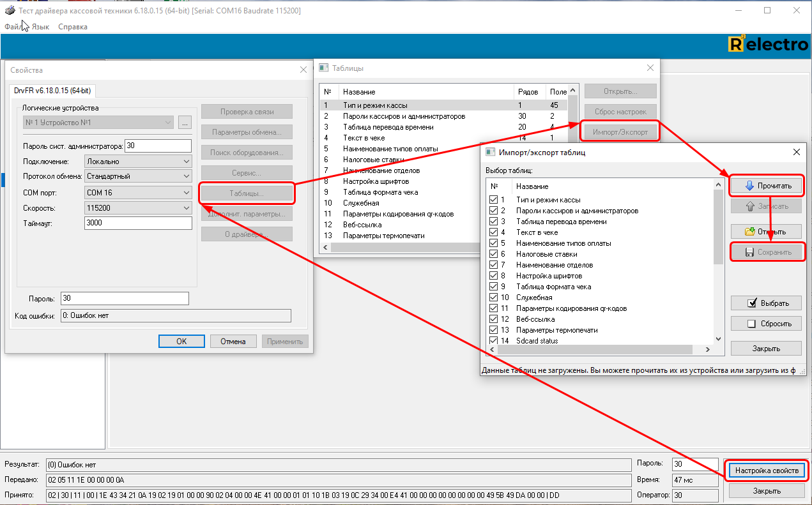812x505 pixels.
Task: Click the Выбрать checkmark button
Action: point(766,303)
